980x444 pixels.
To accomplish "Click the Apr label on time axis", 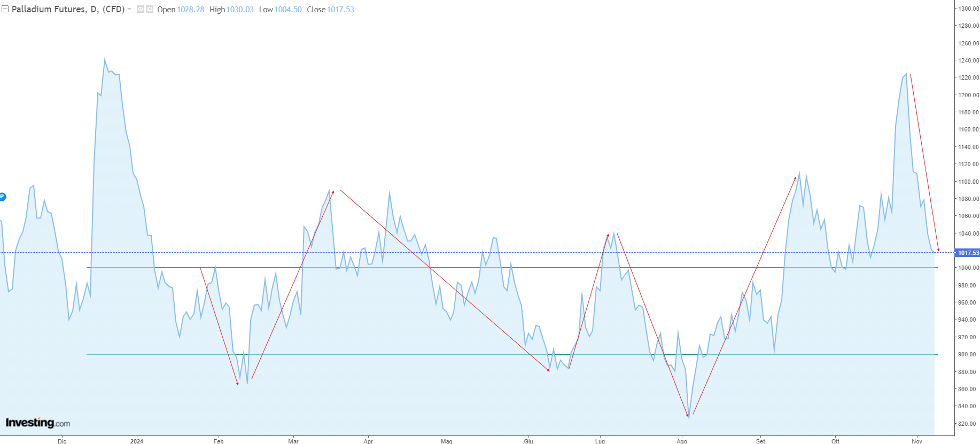I will (368, 441).
